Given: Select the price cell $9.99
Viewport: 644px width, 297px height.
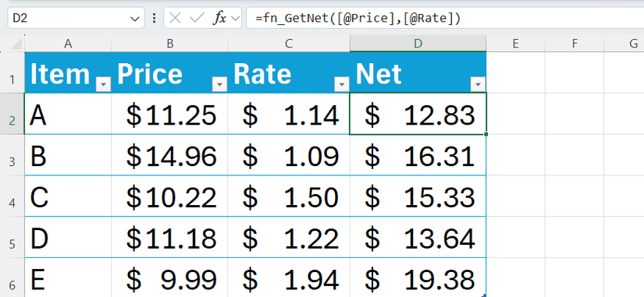Looking at the screenshot, I should (169, 278).
